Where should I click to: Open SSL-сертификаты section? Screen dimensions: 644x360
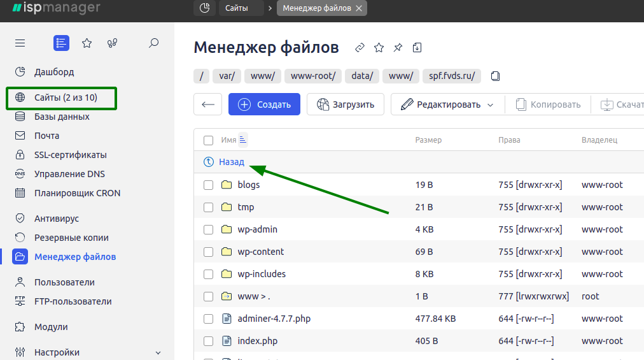[x=71, y=155]
